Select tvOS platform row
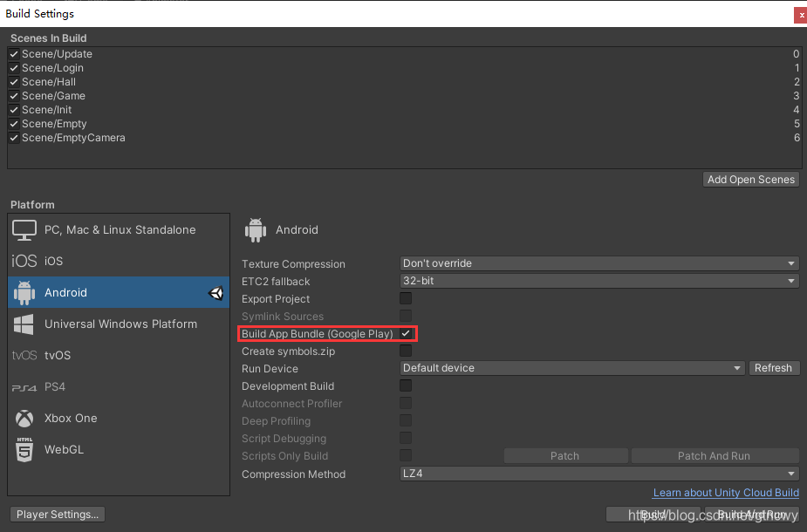The image size is (807, 532). click(x=119, y=356)
